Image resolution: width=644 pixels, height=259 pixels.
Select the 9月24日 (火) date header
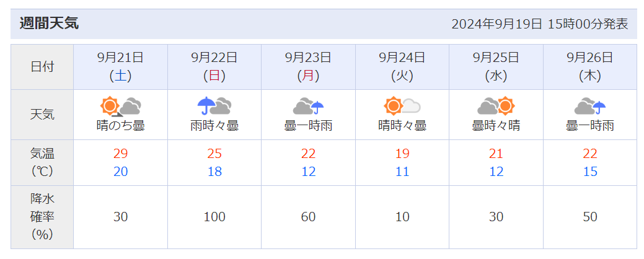(402, 66)
